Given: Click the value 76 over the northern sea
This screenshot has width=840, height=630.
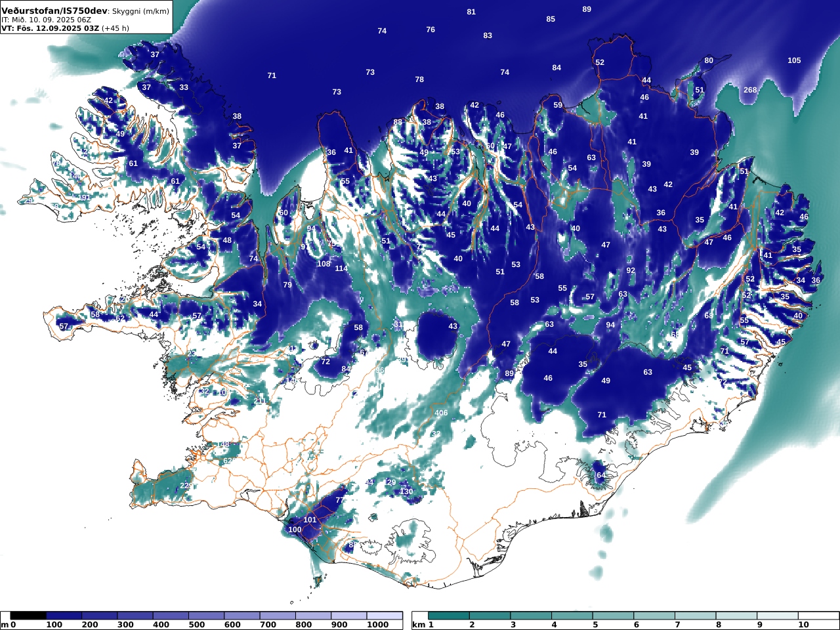Looking at the screenshot, I should pyautogui.click(x=430, y=30).
